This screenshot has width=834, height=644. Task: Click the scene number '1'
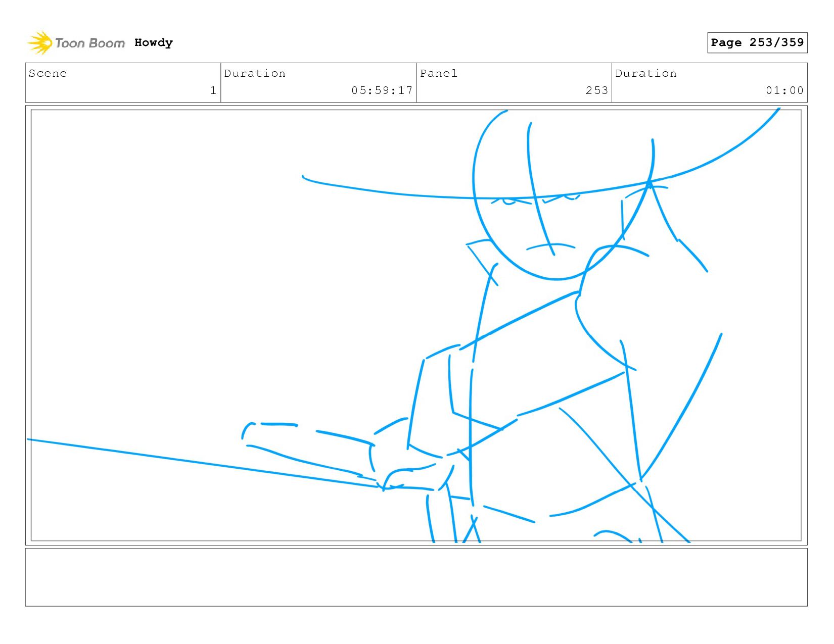[x=213, y=90]
